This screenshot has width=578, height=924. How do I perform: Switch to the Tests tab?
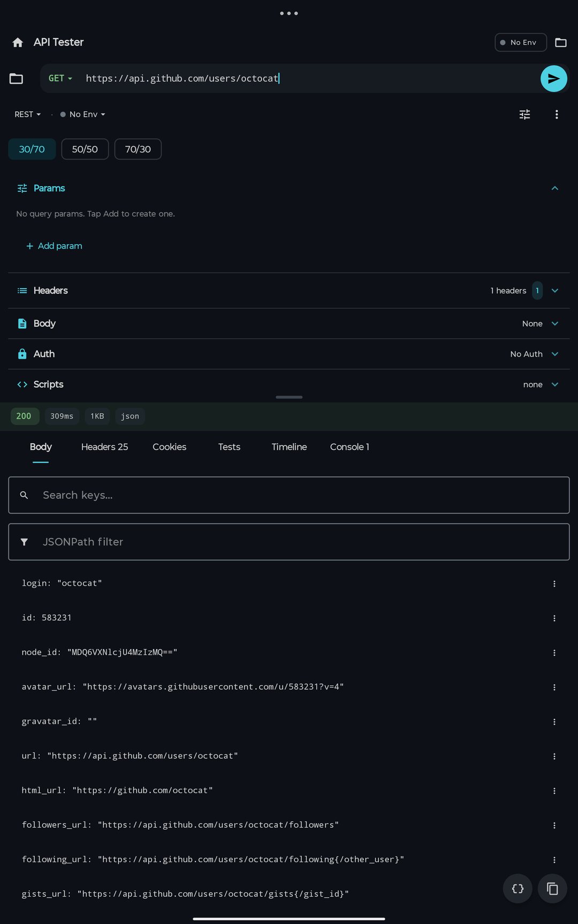(x=229, y=447)
